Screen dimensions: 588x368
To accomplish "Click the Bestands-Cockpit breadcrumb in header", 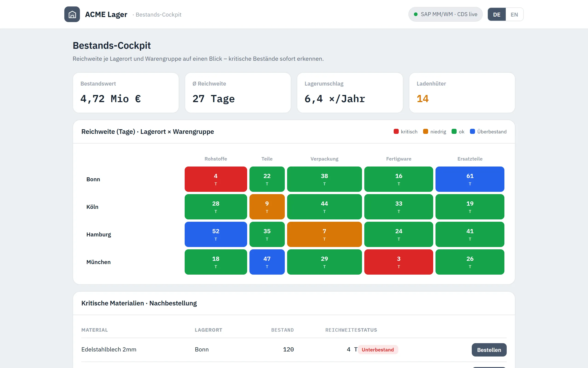I will (158, 14).
